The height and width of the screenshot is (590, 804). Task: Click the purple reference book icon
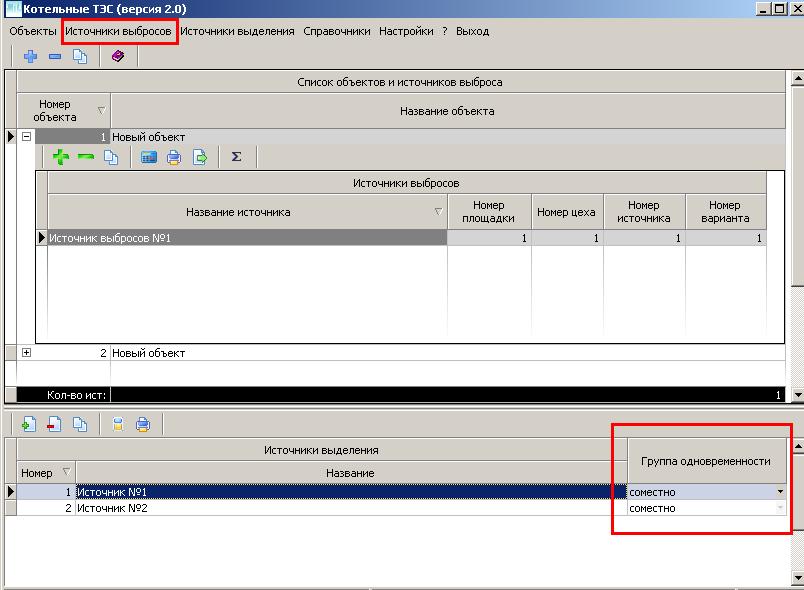click(118, 57)
